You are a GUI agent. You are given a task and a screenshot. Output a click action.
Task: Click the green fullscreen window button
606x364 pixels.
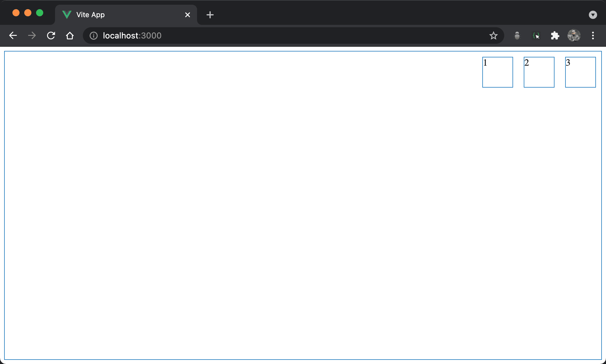pos(40,13)
